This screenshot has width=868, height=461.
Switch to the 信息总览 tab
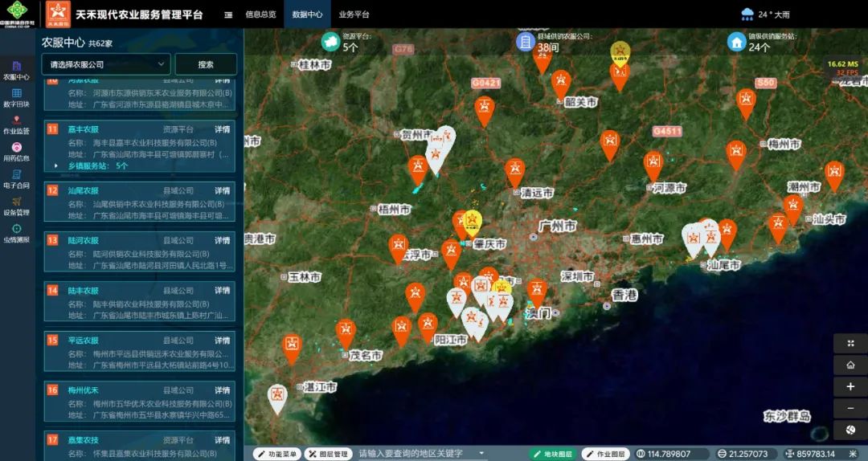(260, 14)
